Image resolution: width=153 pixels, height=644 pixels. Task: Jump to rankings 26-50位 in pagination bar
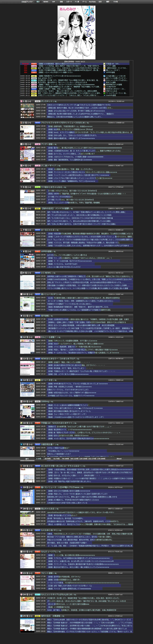(x=48, y=459)
